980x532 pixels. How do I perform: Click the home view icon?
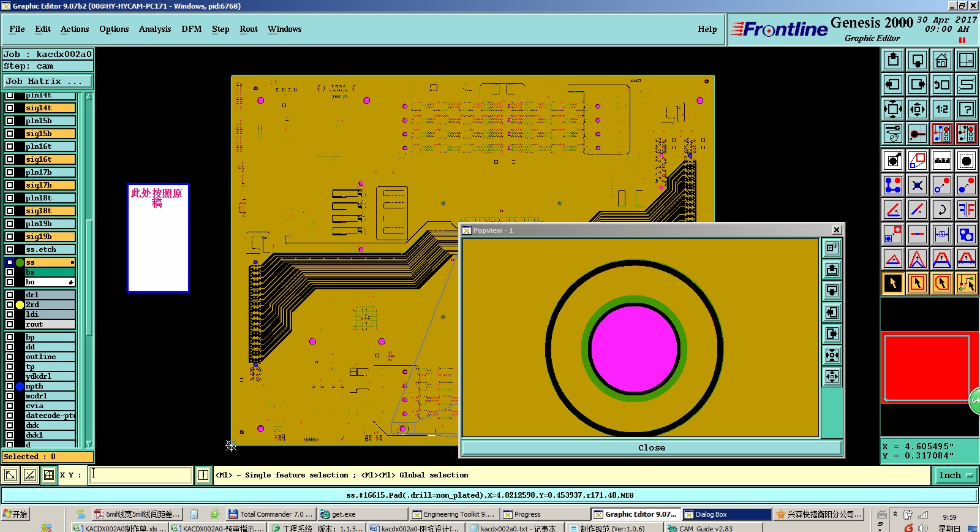point(942,60)
